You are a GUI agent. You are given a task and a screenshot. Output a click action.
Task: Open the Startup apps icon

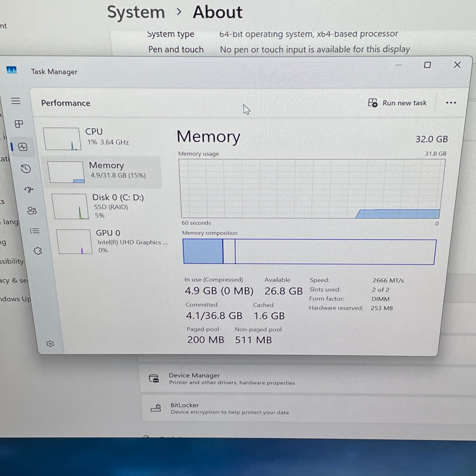point(29,190)
